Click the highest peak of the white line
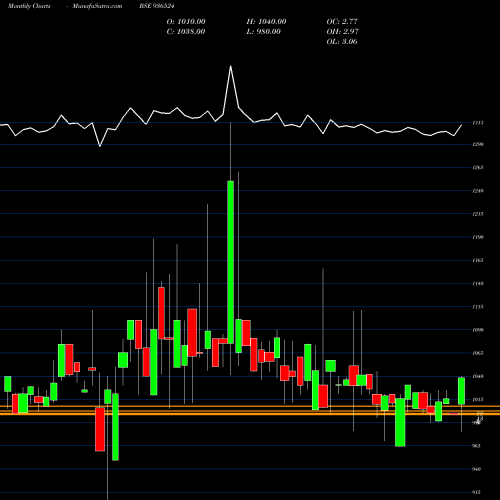 [230, 66]
